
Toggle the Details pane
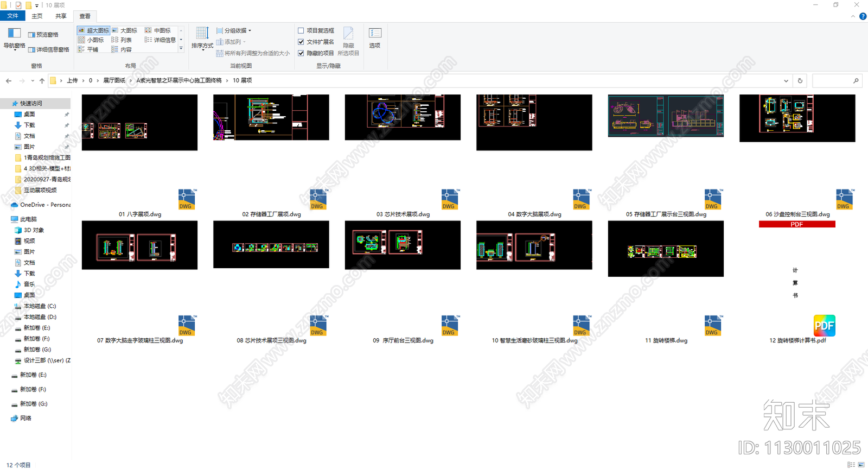[48, 49]
